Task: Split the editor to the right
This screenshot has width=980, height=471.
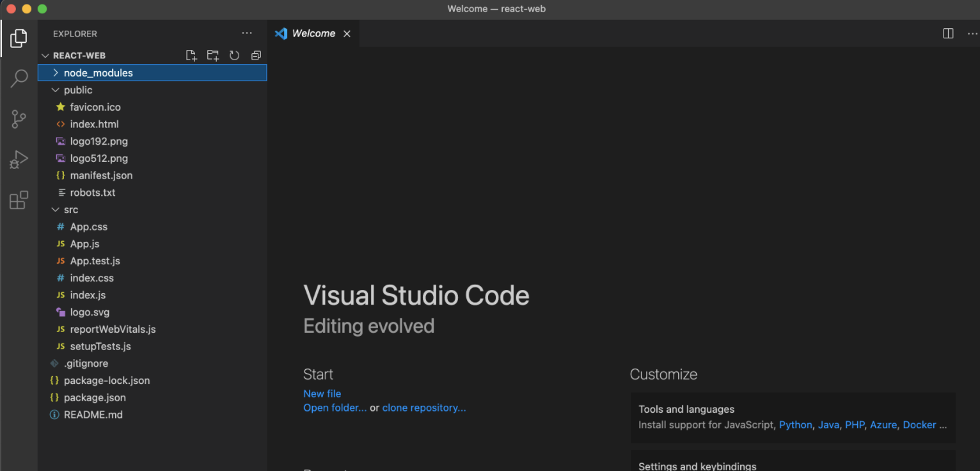Action: click(x=949, y=33)
